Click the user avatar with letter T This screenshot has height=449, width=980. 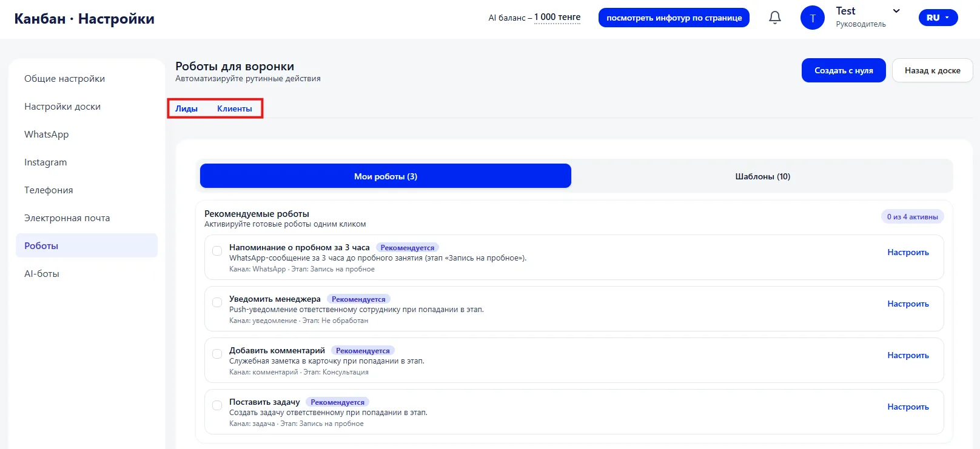(x=813, y=18)
